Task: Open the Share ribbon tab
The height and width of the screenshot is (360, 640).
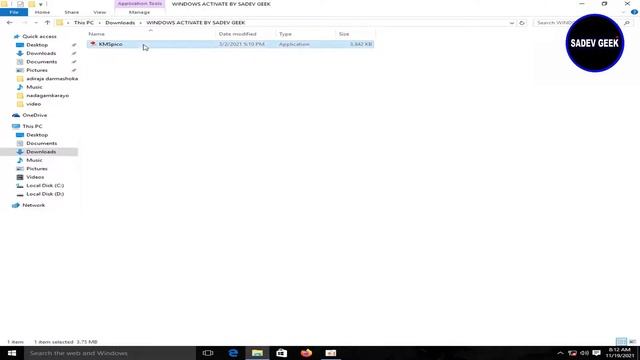Action: (x=72, y=12)
